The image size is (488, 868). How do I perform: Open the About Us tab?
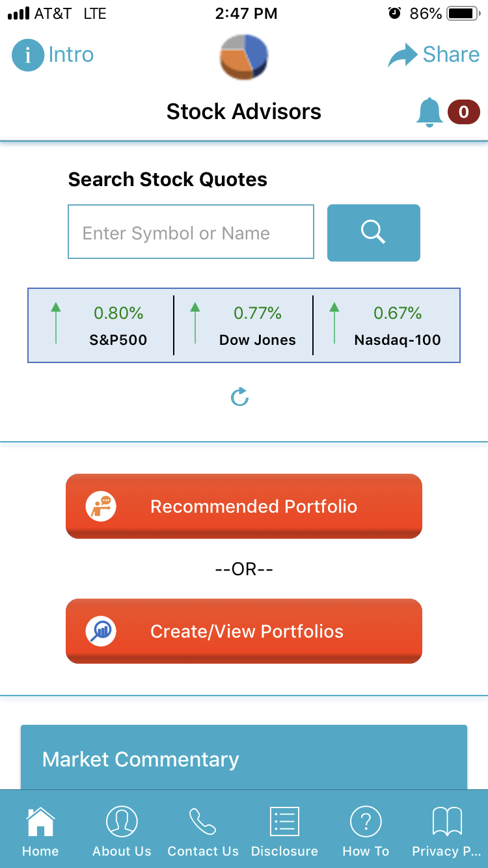tap(122, 830)
